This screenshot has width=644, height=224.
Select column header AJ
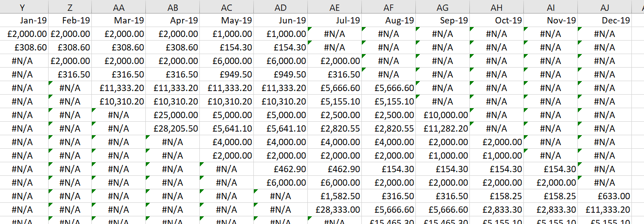604,7
